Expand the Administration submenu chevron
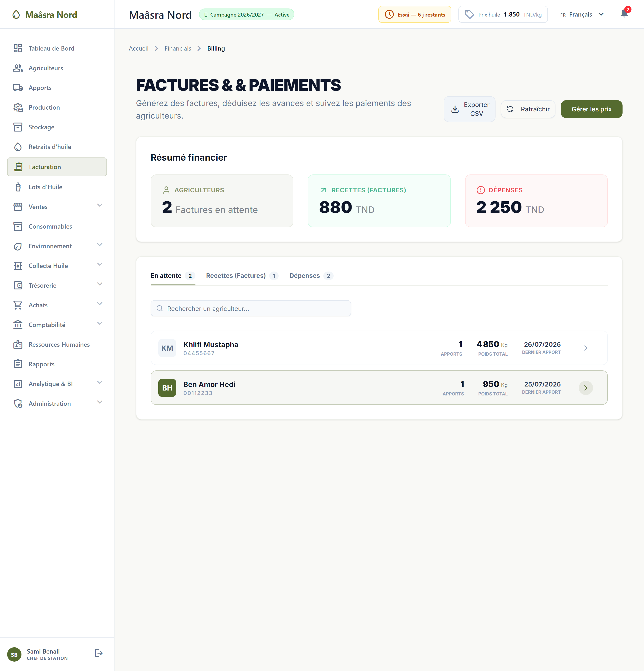644x671 pixels. tap(100, 402)
